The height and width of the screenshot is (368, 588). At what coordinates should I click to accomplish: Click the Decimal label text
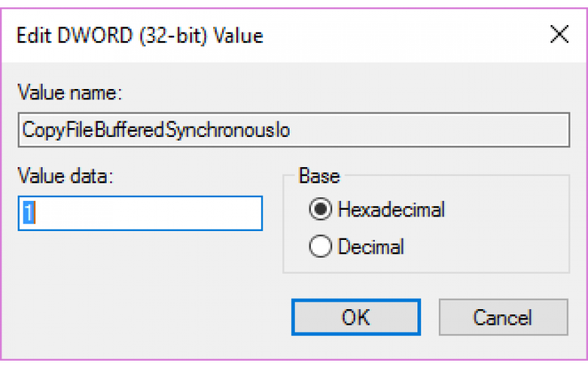pos(371,247)
